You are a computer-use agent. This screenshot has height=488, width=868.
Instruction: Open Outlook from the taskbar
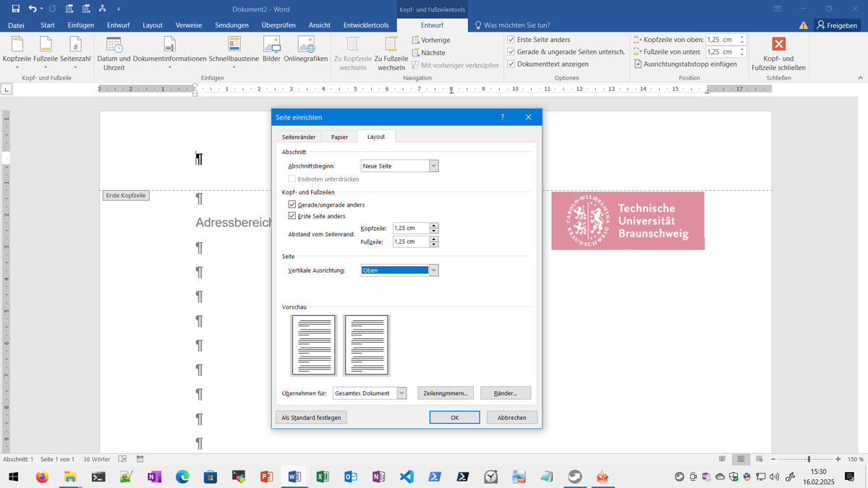point(351,476)
